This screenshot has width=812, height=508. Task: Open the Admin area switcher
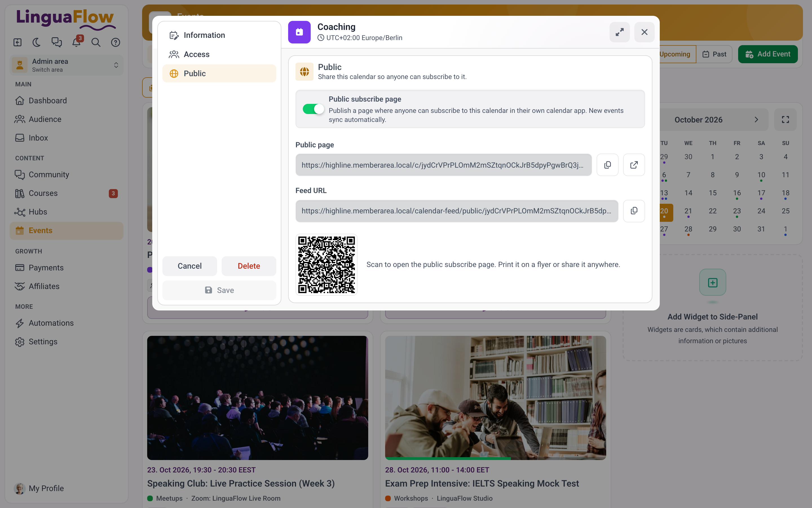67,65
